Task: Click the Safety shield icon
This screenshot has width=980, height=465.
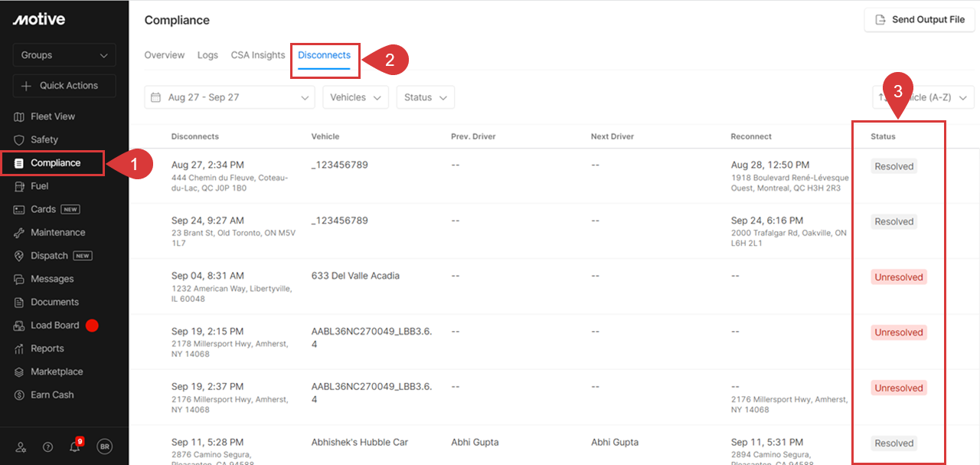Action: pyautogui.click(x=19, y=139)
